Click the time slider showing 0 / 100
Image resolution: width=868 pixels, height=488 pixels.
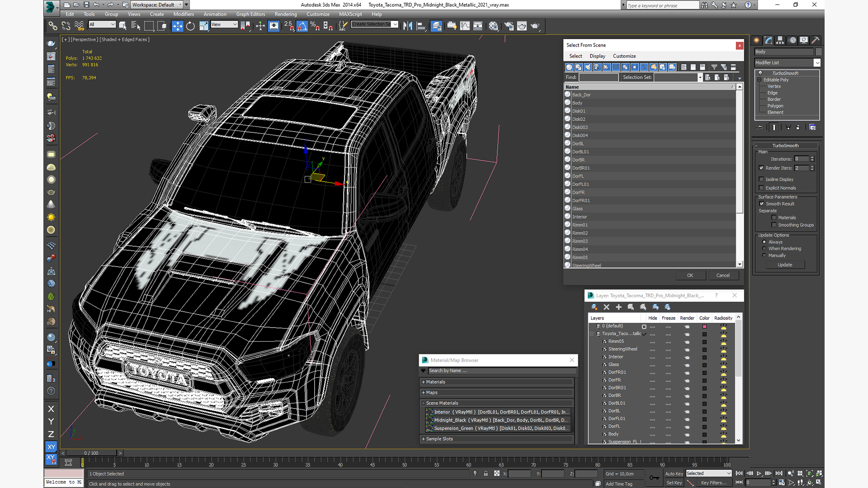click(91, 453)
